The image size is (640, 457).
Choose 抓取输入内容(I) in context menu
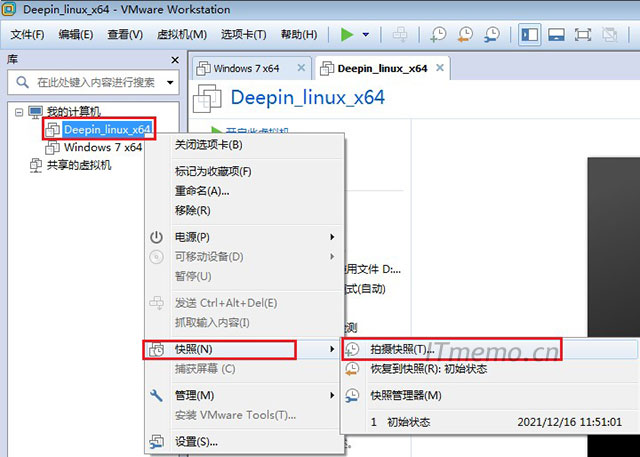[244, 323]
